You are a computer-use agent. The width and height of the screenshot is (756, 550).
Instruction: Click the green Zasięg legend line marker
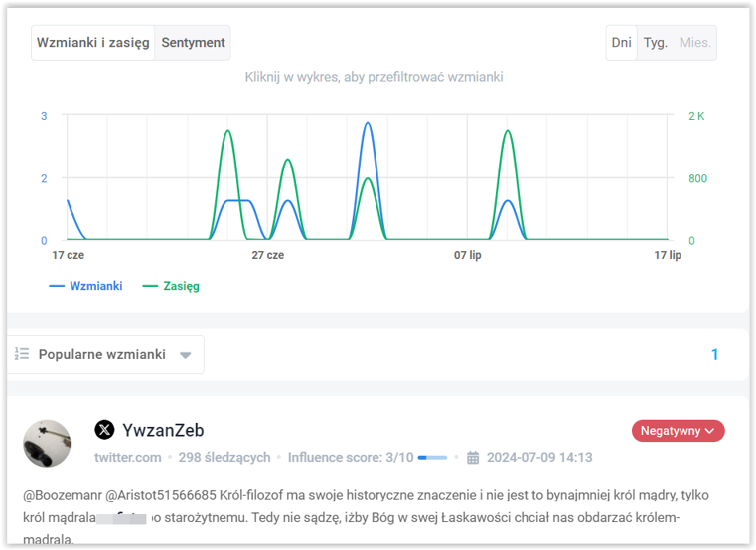point(150,286)
